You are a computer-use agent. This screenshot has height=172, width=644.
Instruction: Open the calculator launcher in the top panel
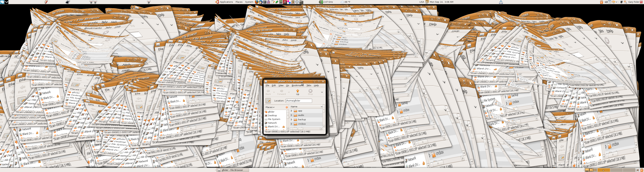click(x=281, y=2)
